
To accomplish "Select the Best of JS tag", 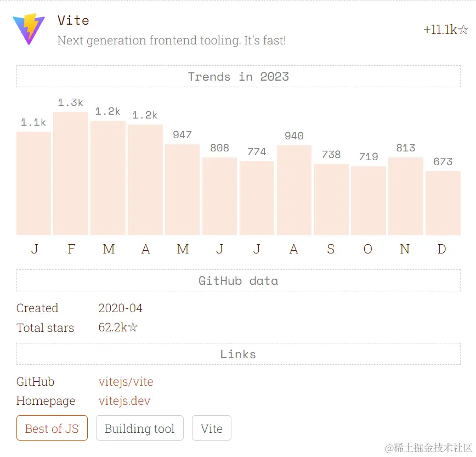I will click(x=52, y=428).
